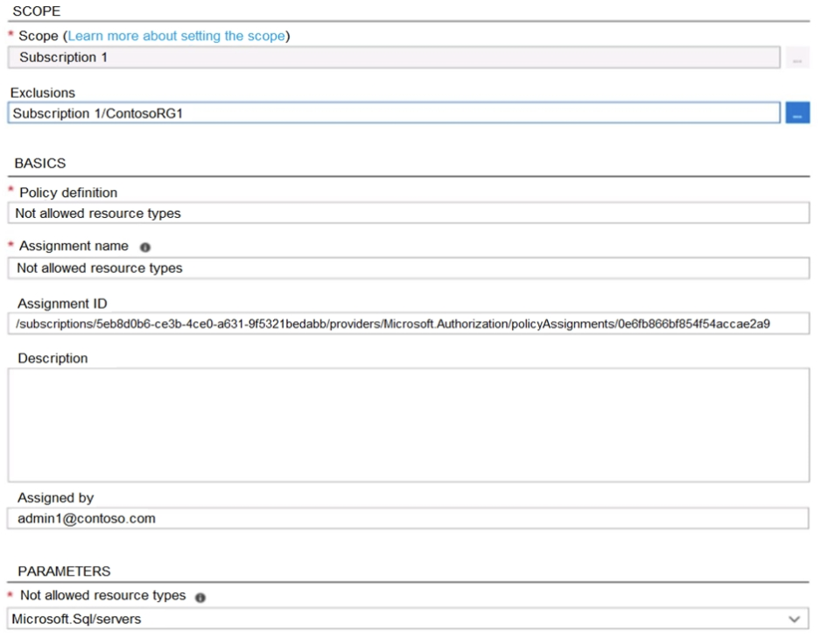Viewport: 828px width, 644px height.
Task: Click the Scope field showing Subscription 1
Action: 394,58
